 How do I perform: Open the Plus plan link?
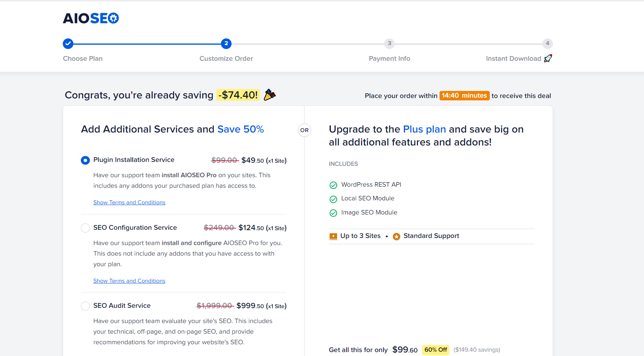424,129
